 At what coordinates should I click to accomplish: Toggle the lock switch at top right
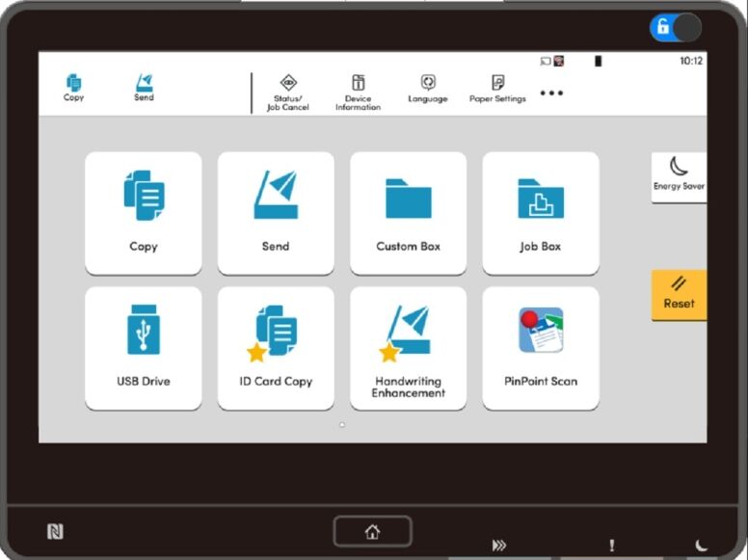675,28
